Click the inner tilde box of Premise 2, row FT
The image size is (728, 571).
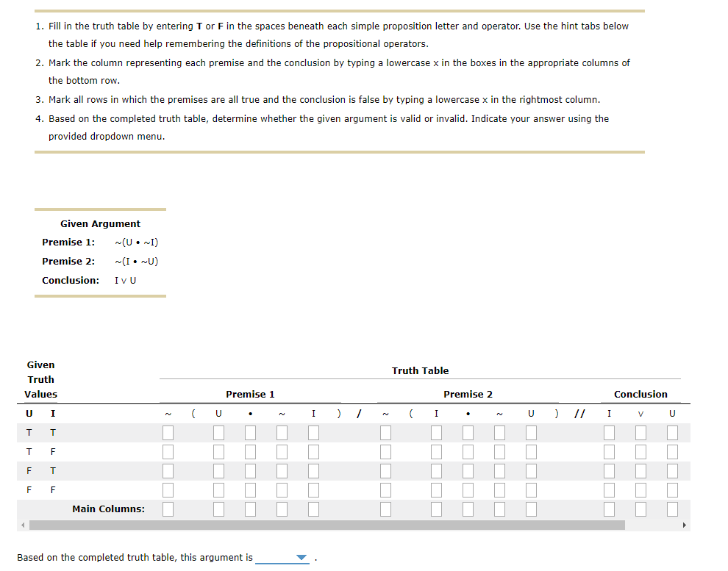499,470
